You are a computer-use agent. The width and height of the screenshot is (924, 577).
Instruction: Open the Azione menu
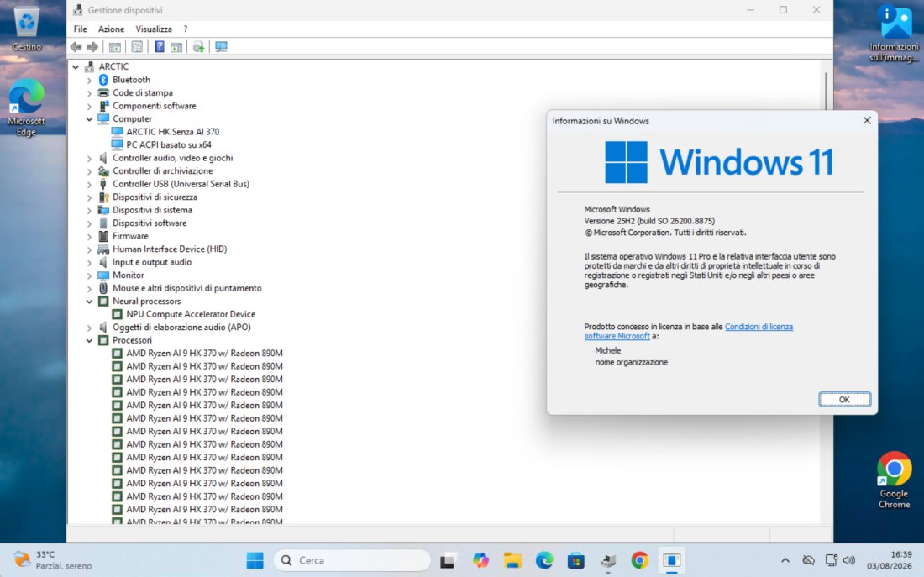pyautogui.click(x=111, y=29)
